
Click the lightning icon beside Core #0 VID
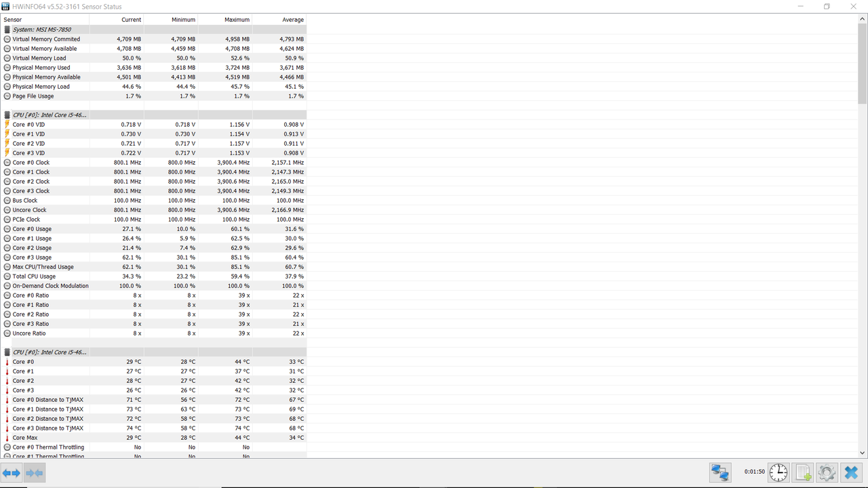7,125
